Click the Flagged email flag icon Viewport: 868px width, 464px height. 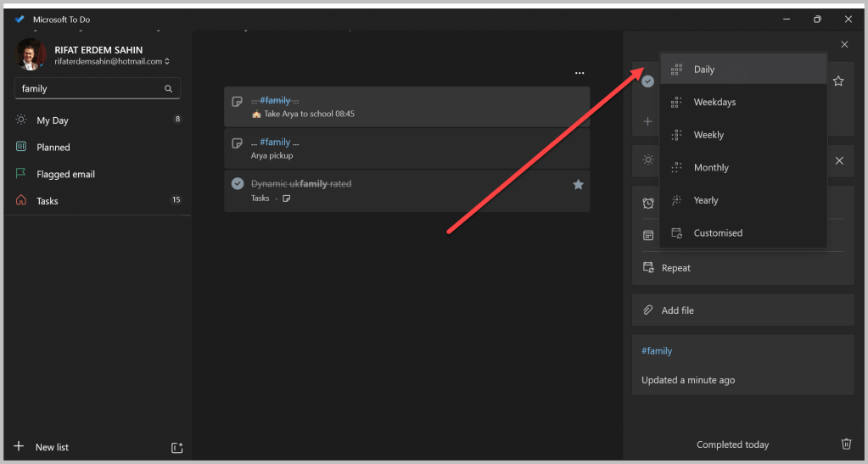click(21, 173)
